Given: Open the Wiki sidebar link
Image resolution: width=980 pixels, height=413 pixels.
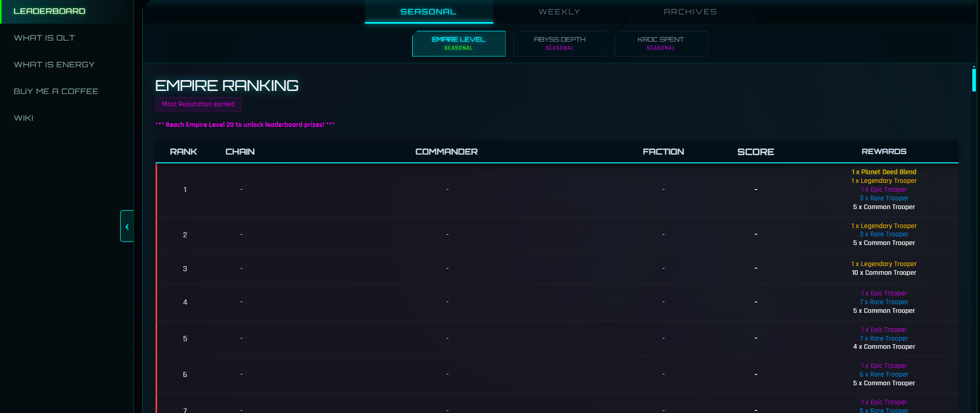Looking at the screenshot, I should [x=24, y=118].
